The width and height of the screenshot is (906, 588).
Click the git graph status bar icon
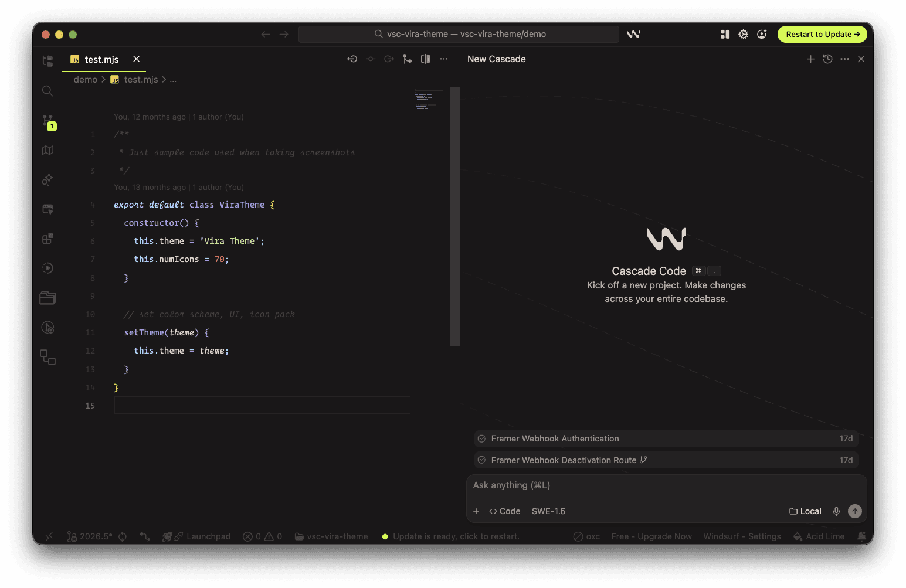coord(145,536)
